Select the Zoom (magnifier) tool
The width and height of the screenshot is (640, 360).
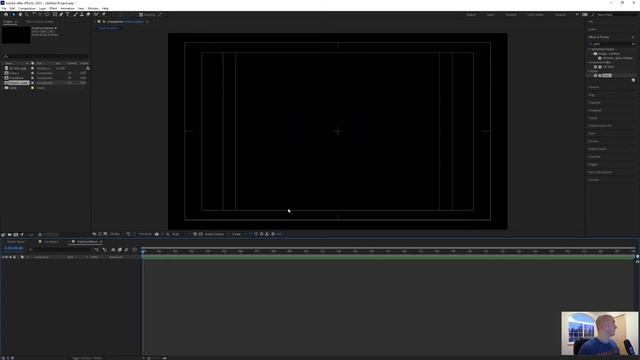(27, 14)
